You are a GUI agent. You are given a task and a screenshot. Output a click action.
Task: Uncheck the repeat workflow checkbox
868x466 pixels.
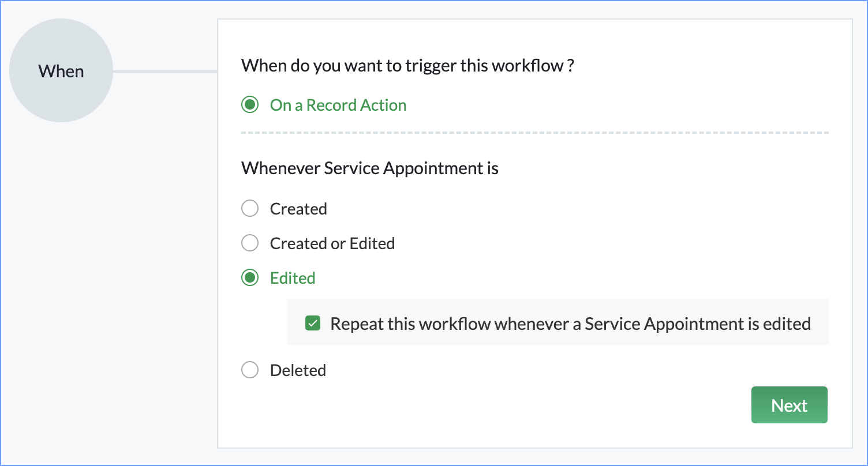click(313, 324)
